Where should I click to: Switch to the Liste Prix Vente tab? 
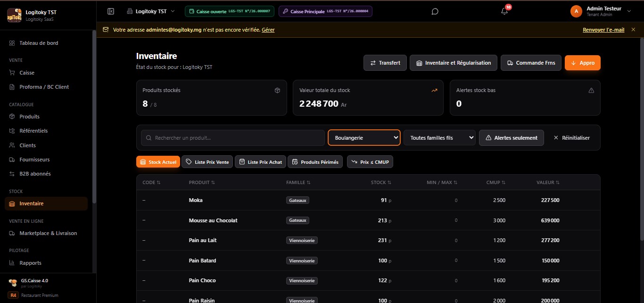207,162
